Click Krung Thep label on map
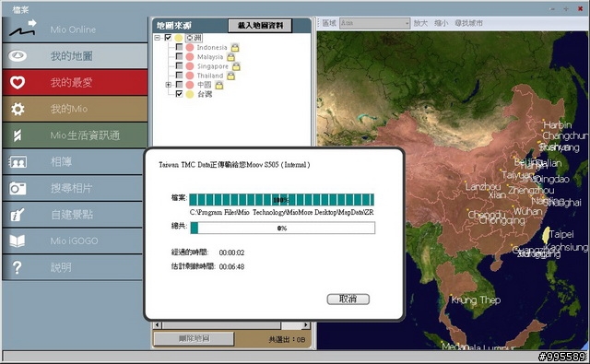Image resolution: width=590 pixels, height=364 pixels. [x=476, y=299]
